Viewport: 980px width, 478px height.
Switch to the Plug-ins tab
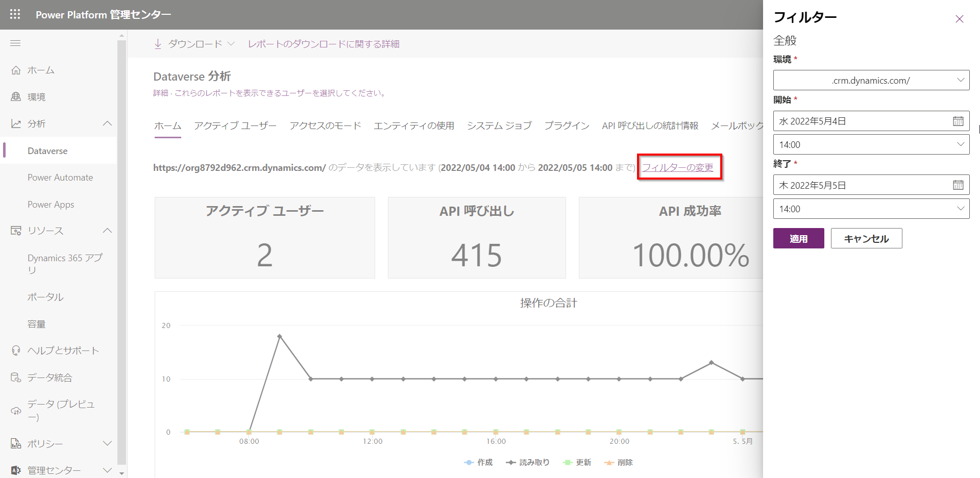[x=567, y=125]
